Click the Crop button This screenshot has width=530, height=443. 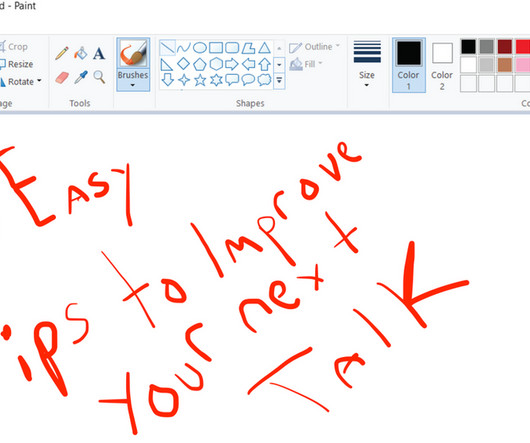pyautogui.click(x=14, y=47)
